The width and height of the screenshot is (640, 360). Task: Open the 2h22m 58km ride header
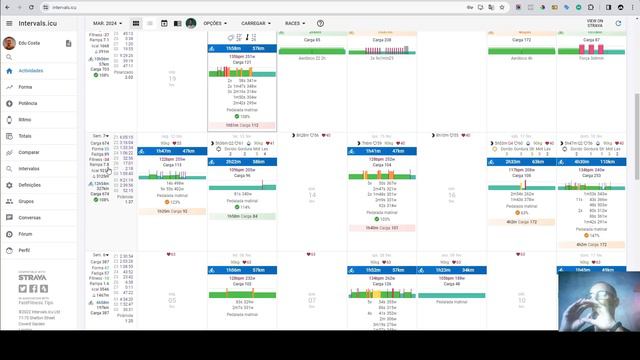(x=242, y=162)
